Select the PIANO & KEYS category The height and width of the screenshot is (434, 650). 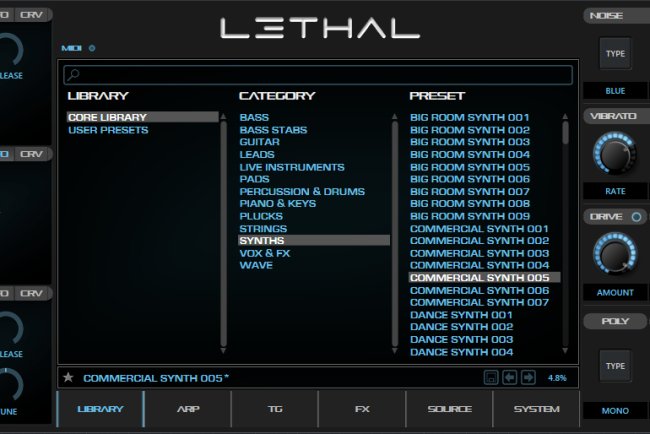point(278,204)
